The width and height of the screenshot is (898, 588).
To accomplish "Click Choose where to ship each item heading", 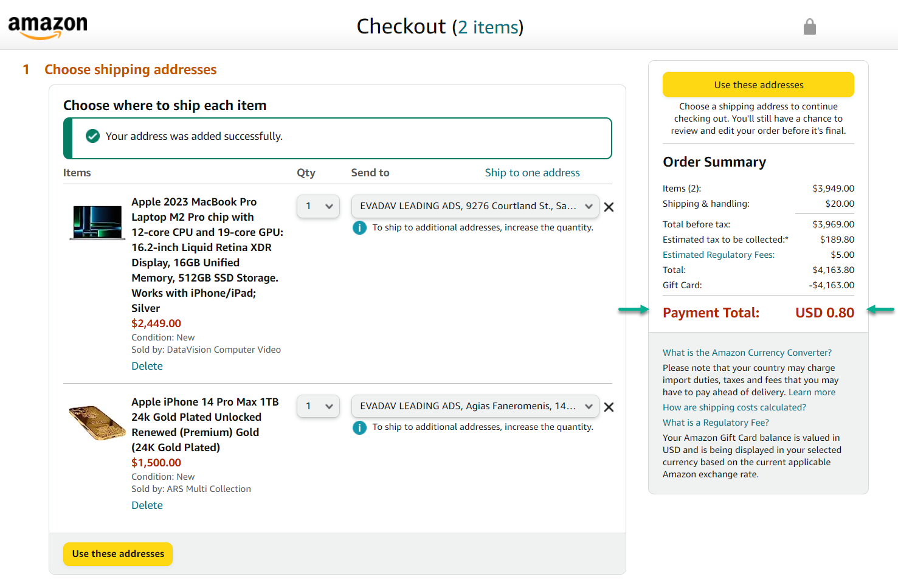I will 165,105.
